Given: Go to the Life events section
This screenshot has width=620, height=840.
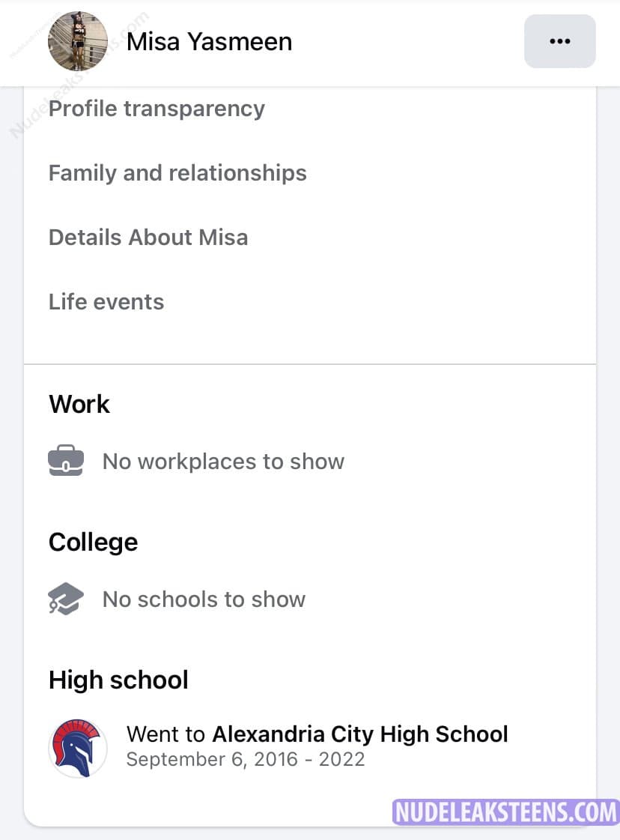Looking at the screenshot, I should pyautogui.click(x=106, y=302).
